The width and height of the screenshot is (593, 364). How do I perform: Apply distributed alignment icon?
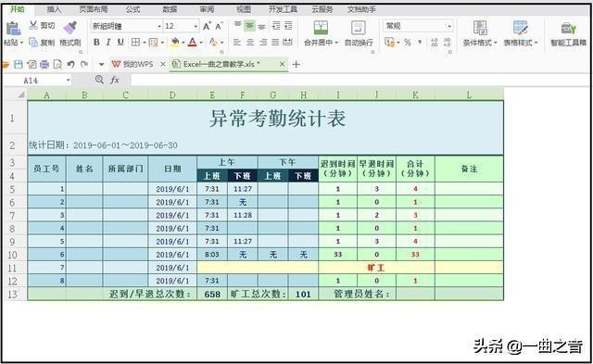[x=288, y=43]
